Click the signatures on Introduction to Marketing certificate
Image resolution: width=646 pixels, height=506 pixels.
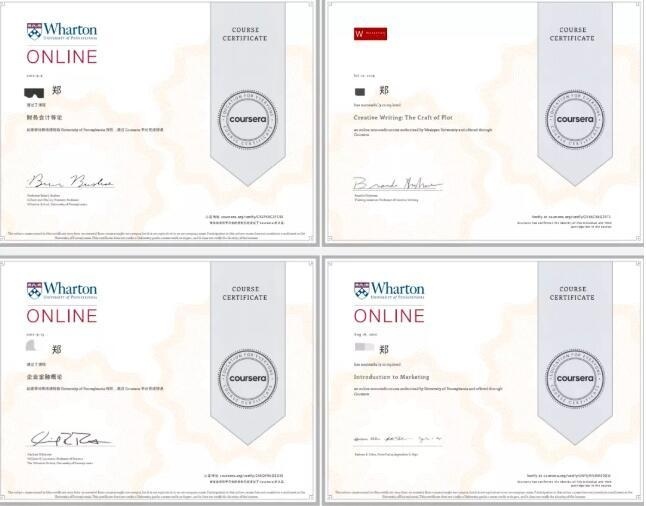click(x=398, y=439)
